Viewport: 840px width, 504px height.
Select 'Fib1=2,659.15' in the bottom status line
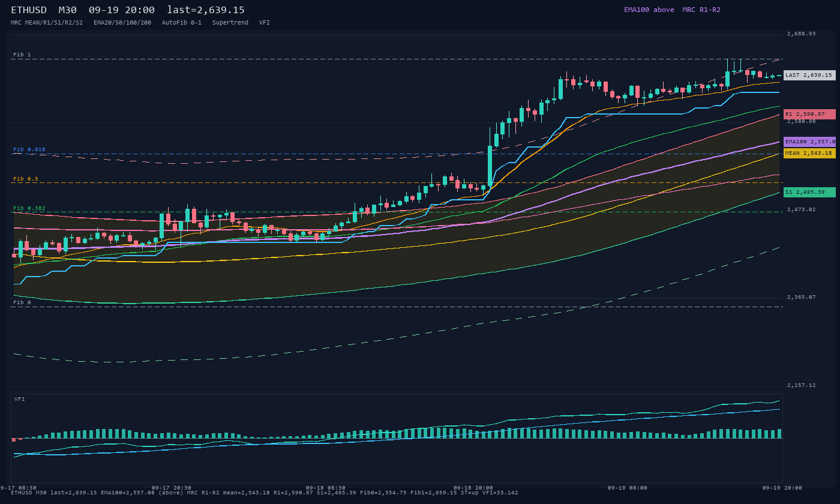point(434,493)
